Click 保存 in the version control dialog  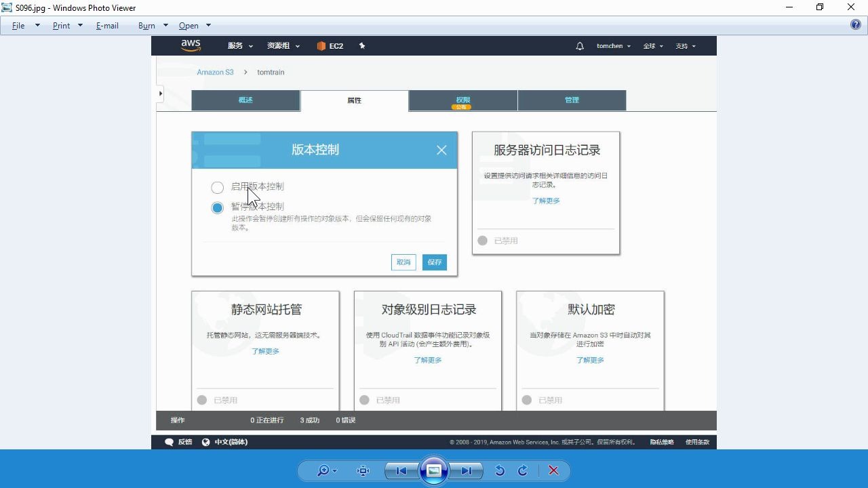pyautogui.click(x=434, y=262)
